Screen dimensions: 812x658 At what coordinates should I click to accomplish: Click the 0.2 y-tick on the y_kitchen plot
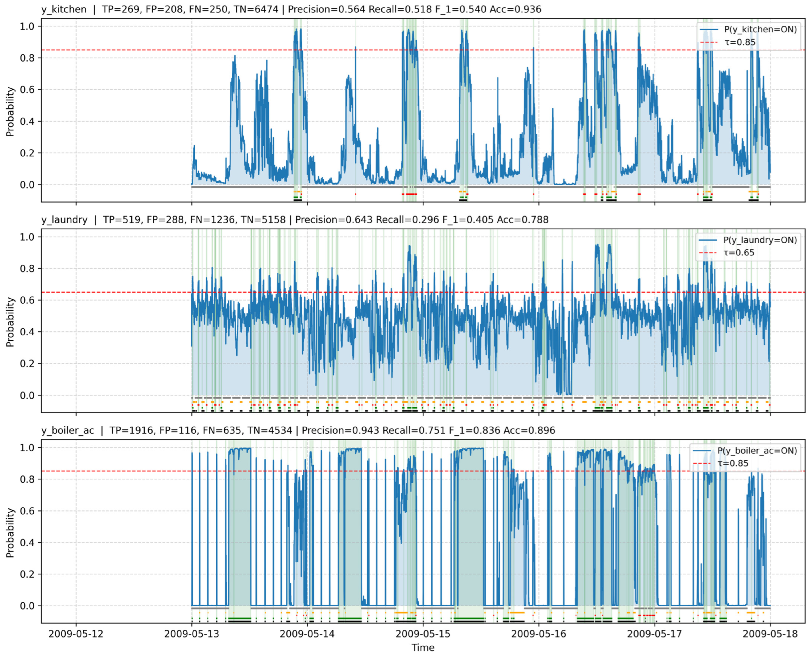coord(27,153)
